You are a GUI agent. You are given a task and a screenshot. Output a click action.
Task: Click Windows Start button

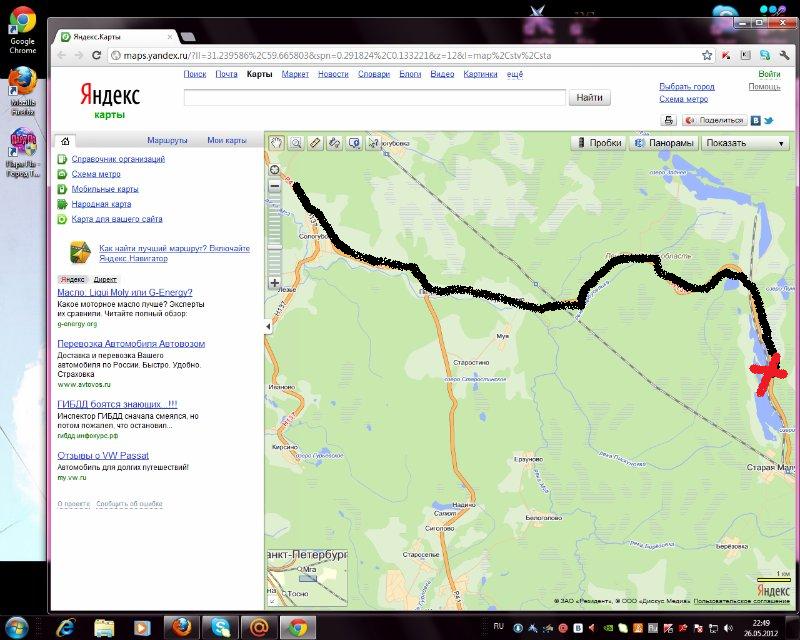16,627
